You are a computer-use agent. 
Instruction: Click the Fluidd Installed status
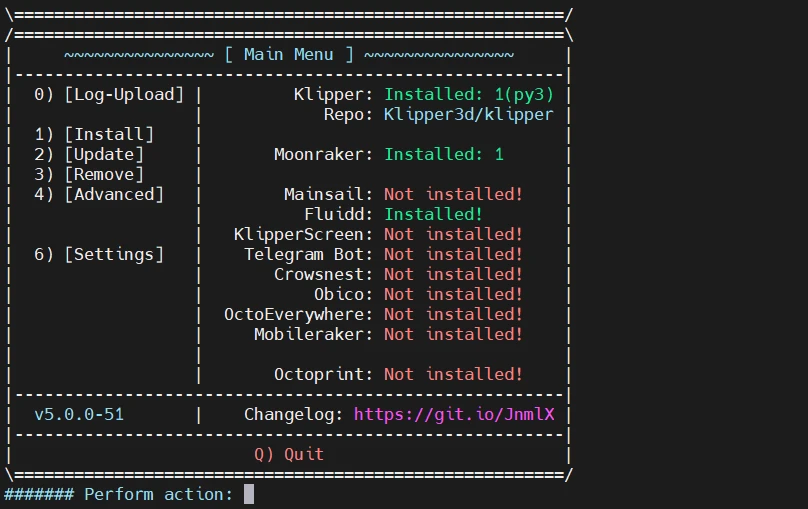[434, 214]
